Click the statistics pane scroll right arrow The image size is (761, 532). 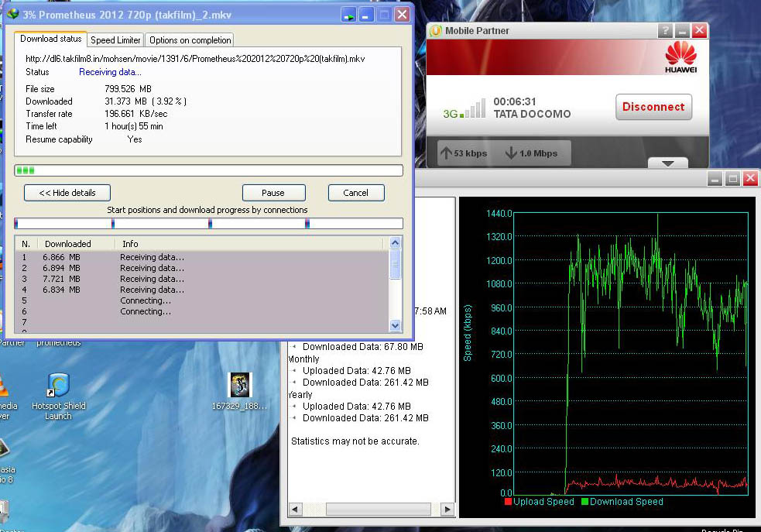tap(448, 510)
